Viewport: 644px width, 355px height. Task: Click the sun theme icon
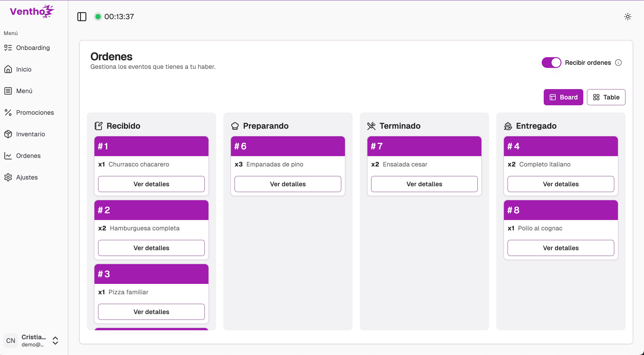coord(628,17)
